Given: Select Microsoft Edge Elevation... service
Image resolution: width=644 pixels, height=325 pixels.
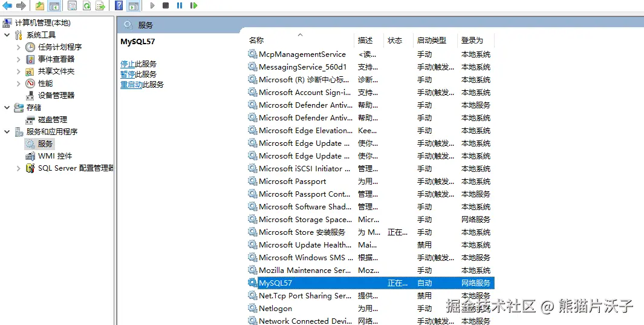Looking at the screenshot, I should click(x=371, y=130).
